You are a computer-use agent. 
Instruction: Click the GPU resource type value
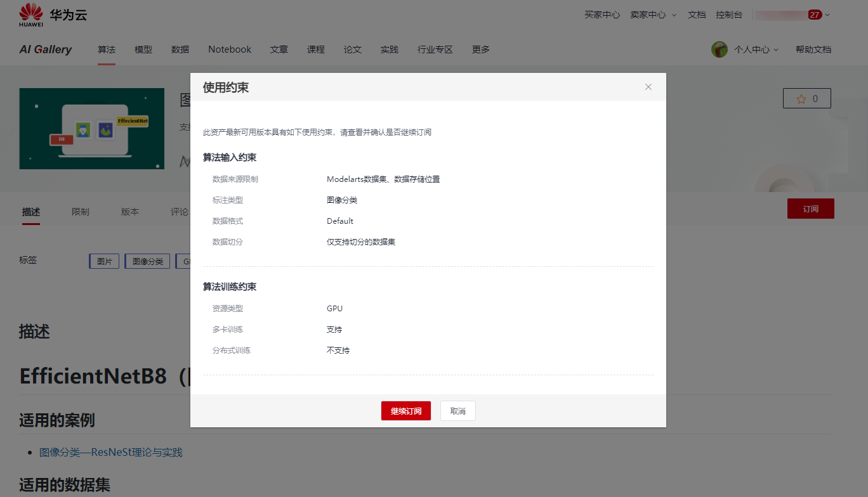(334, 309)
